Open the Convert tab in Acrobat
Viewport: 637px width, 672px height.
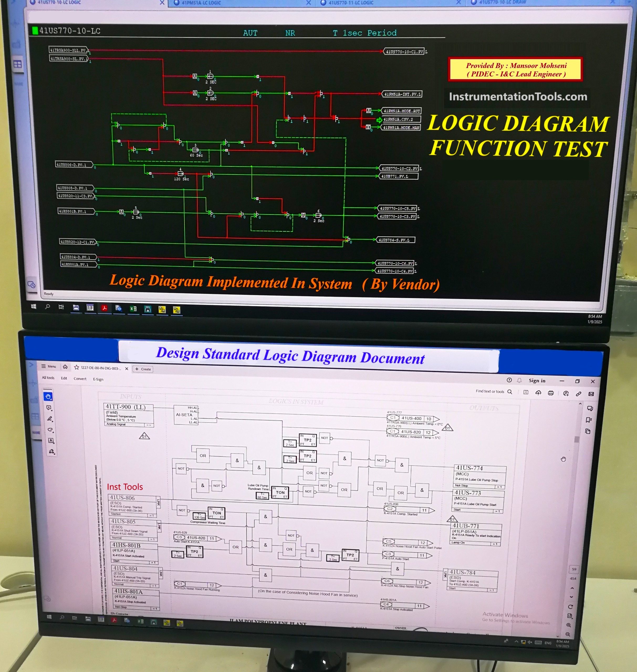pos(80,379)
